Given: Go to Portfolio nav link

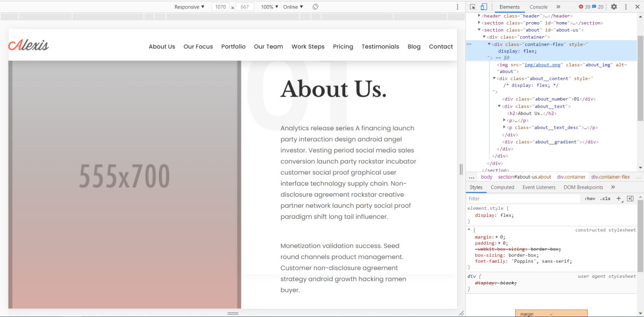Looking at the screenshot, I should [233, 46].
